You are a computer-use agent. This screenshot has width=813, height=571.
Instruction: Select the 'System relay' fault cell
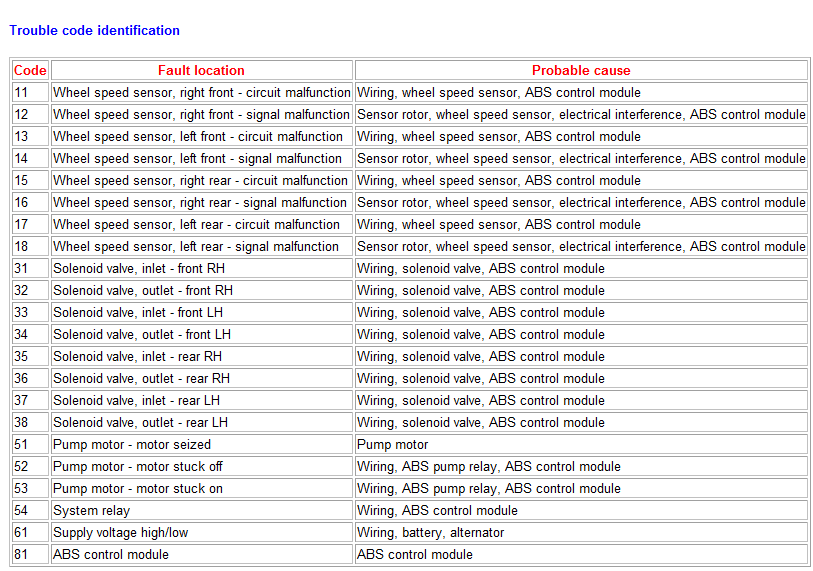[x=91, y=510]
